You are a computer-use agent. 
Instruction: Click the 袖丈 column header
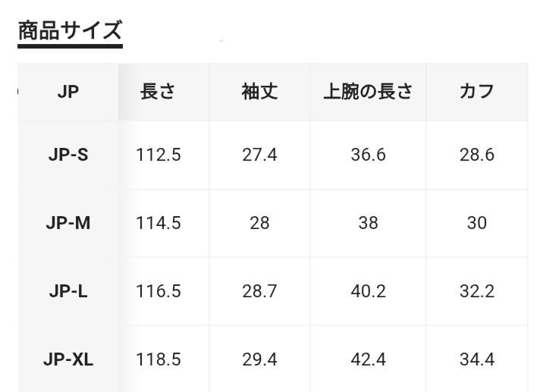pyautogui.click(x=260, y=92)
